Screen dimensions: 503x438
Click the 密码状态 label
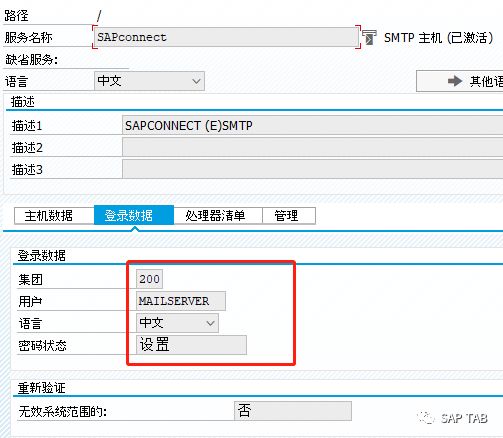click(42, 346)
